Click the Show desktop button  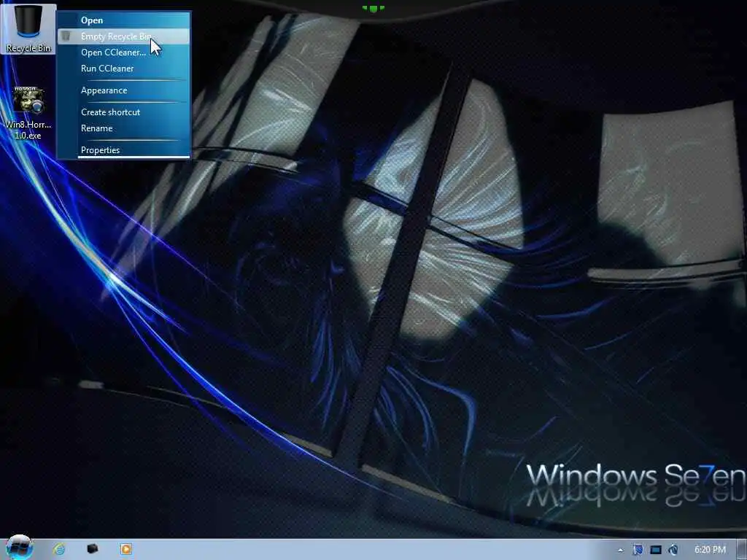tap(741, 550)
